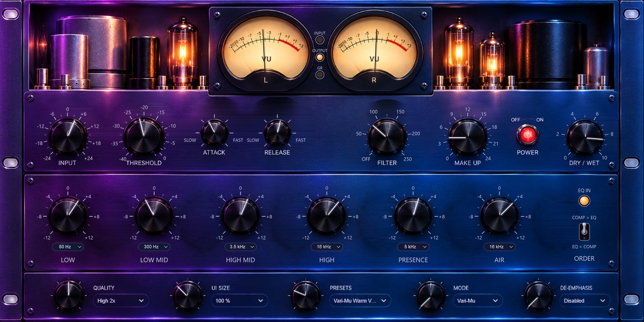Open the HIGH band 16 kHz dropdown
Viewport: 644px width, 322px height.
click(x=327, y=247)
